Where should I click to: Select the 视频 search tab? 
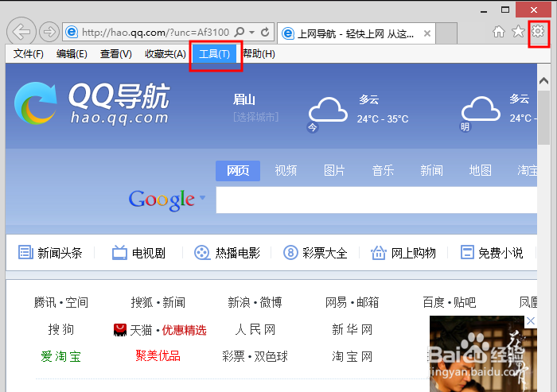point(286,171)
